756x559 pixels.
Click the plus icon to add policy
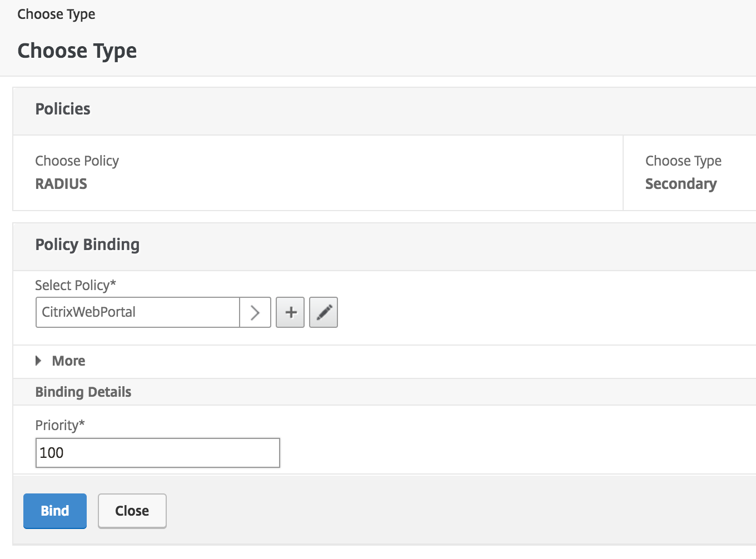290,312
